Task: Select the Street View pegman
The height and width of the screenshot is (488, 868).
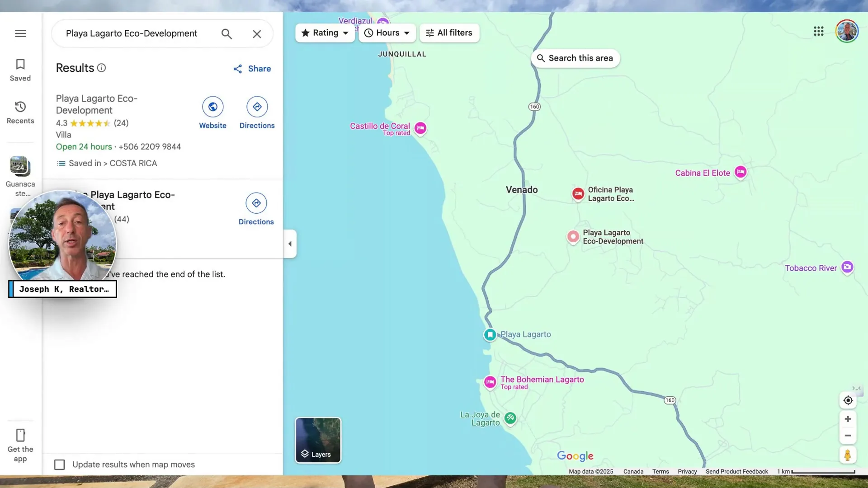Action: pyautogui.click(x=848, y=455)
